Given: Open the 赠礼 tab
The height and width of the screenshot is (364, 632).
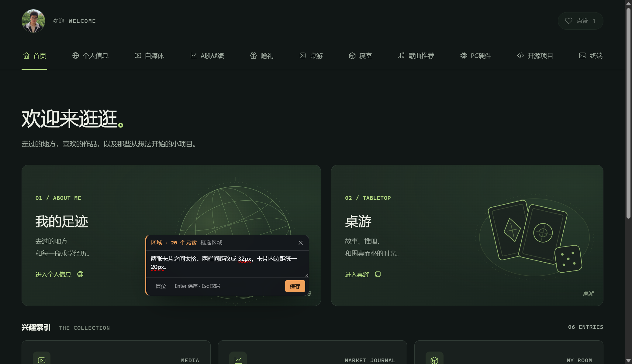Looking at the screenshot, I should [x=261, y=56].
